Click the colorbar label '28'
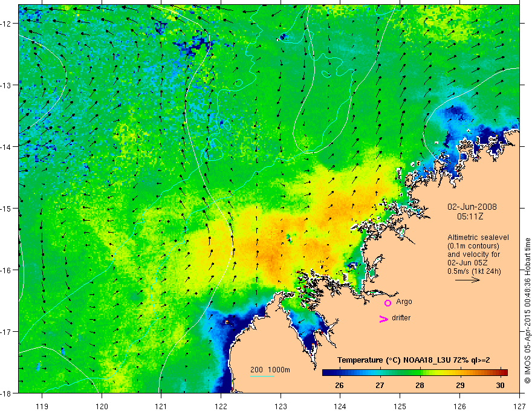This screenshot has height=411, width=532. pyautogui.click(x=420, y=385)
